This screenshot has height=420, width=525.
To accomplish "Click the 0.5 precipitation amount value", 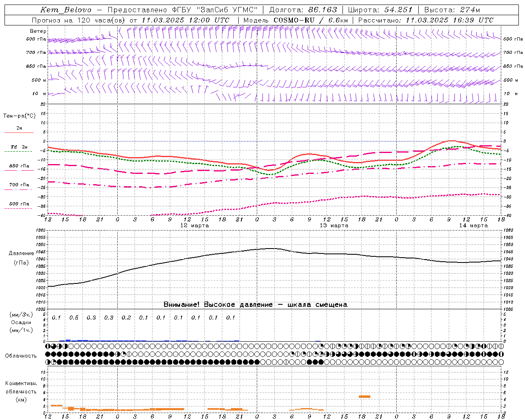I will [74, 318].
